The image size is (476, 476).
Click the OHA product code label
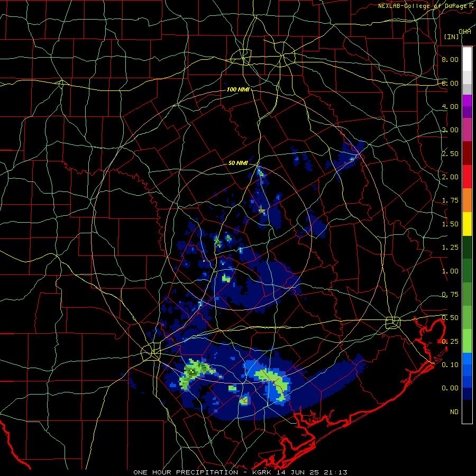[x=465, y=31]
